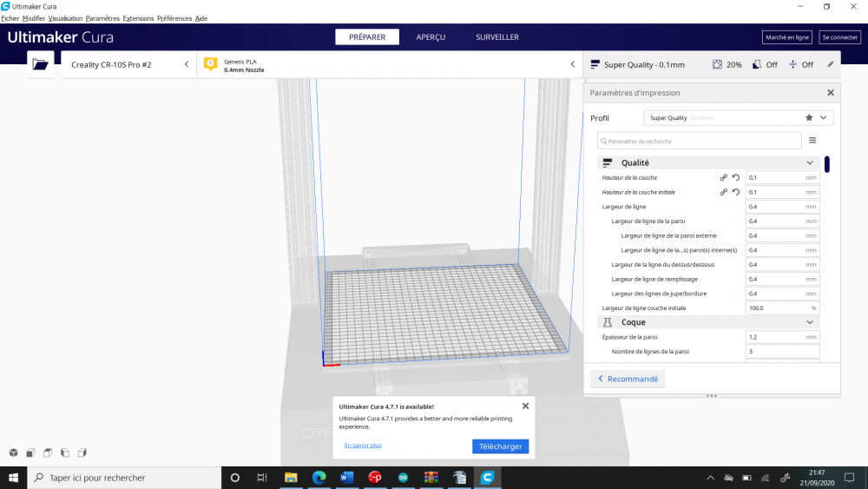Reset Hauteur de la couche value
Image resolution: width=868 pixels, height=489 pixels.
click(x=736, y=177)
